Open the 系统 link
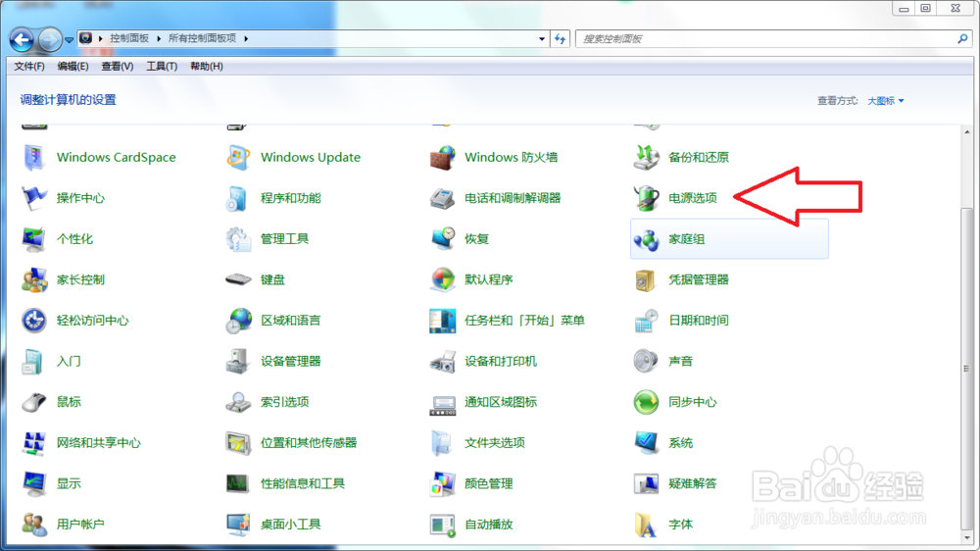Image resolution: width=980 pixels, height=551 pixels. coord(681,443)
